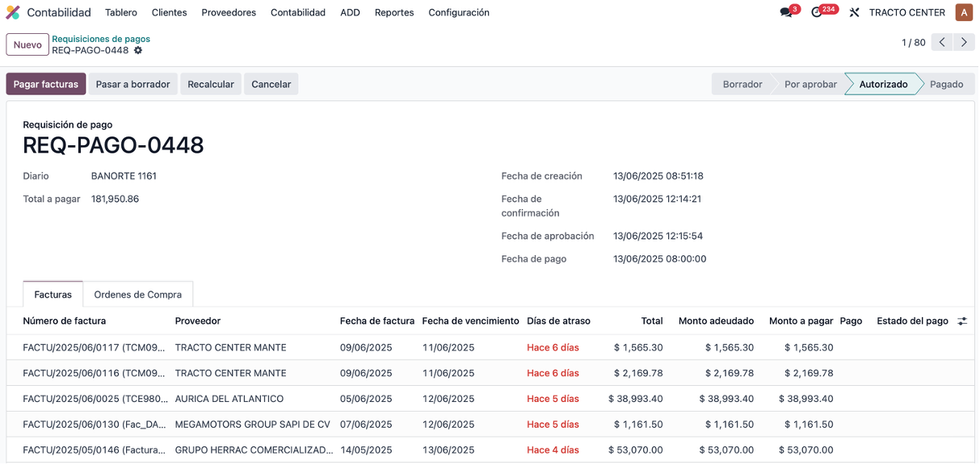Viewport: 980px width, 469px height.
Task: Click confirmation date 13/06/2025 12:14:21
Action: coord(658,199)
